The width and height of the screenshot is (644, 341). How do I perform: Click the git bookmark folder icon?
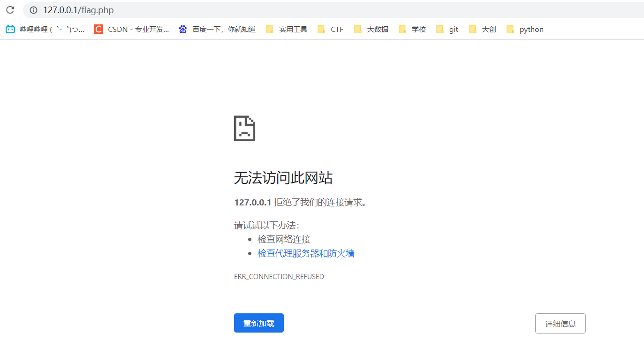(x=439, y=29)
